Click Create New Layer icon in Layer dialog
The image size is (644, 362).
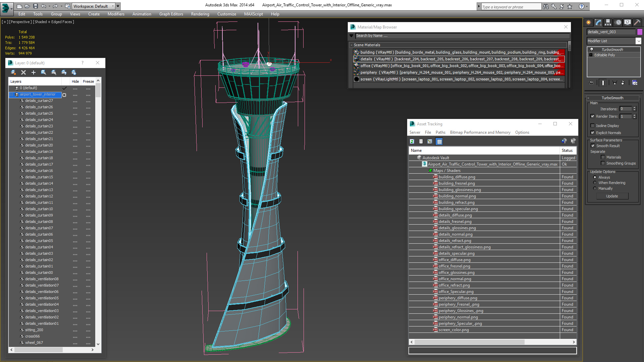click(13, 72)
